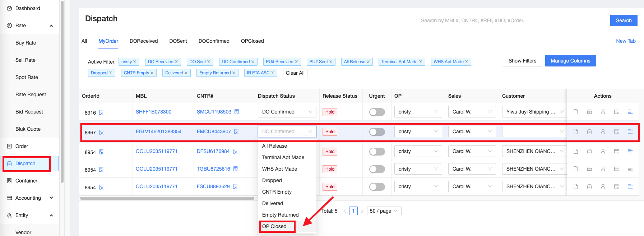Click the Manage Columns button
644x236 pixels.
[x=570, y=61]
